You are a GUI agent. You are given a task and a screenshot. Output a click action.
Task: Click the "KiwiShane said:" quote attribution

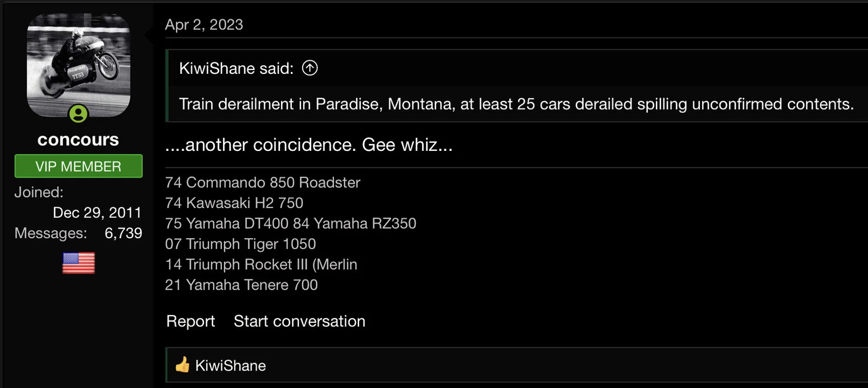tap(236, 68)
